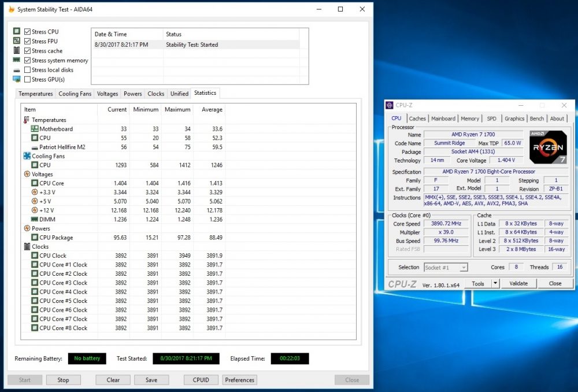Click the CPU-Z purple title bar icon

(390, 105)
